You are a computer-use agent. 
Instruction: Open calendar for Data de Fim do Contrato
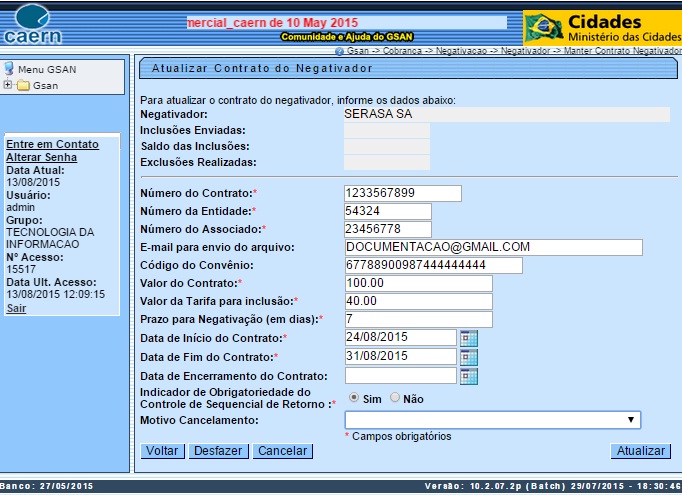469,357
